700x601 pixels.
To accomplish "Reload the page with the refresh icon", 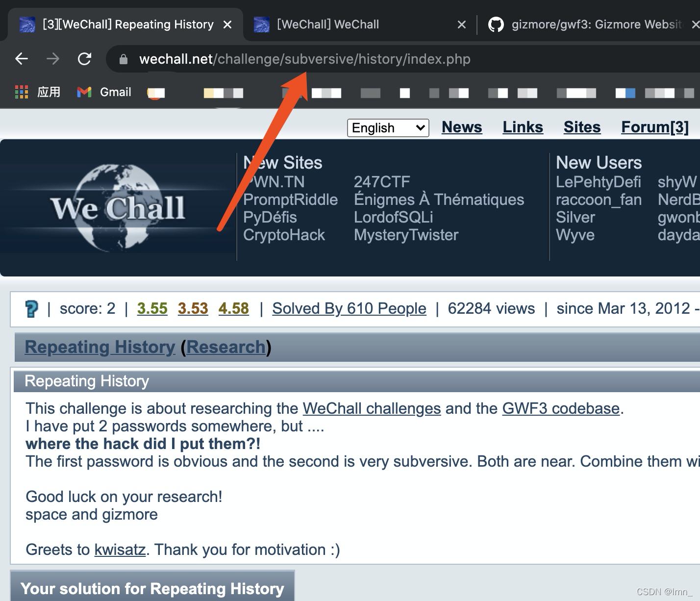I will [85, 59].
